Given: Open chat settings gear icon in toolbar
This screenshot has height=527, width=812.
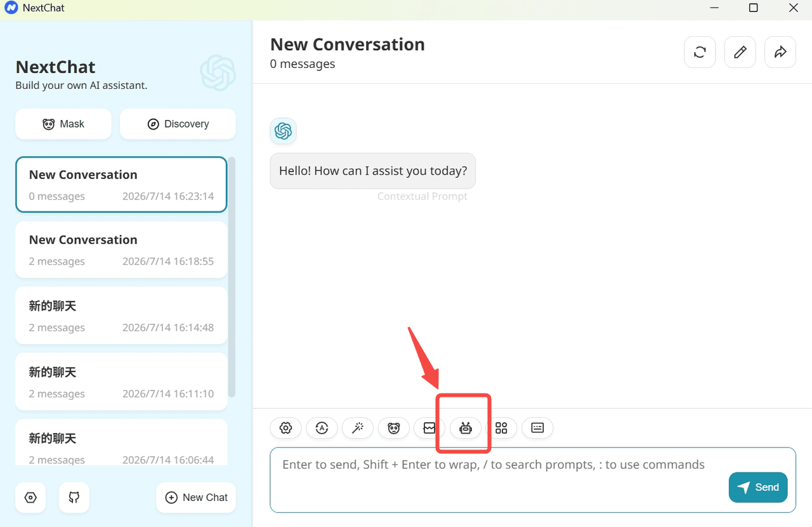Looking at the screenshot, I should click(x=285, y=428).
